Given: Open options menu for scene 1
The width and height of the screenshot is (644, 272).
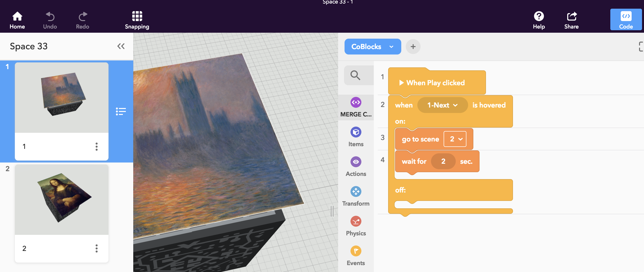Looking at the screenshot, I should pyautogui.click(x=97, y=146).
